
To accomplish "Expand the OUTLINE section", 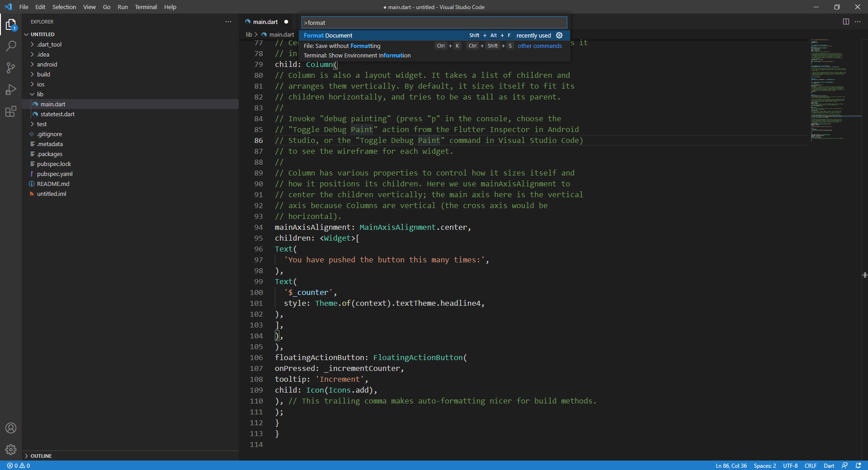I will point(26,456).
